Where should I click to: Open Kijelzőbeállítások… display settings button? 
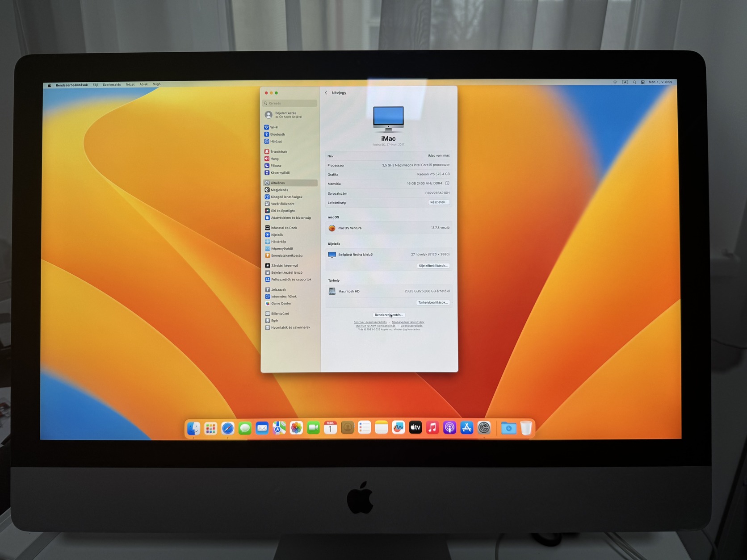(433, 266)
